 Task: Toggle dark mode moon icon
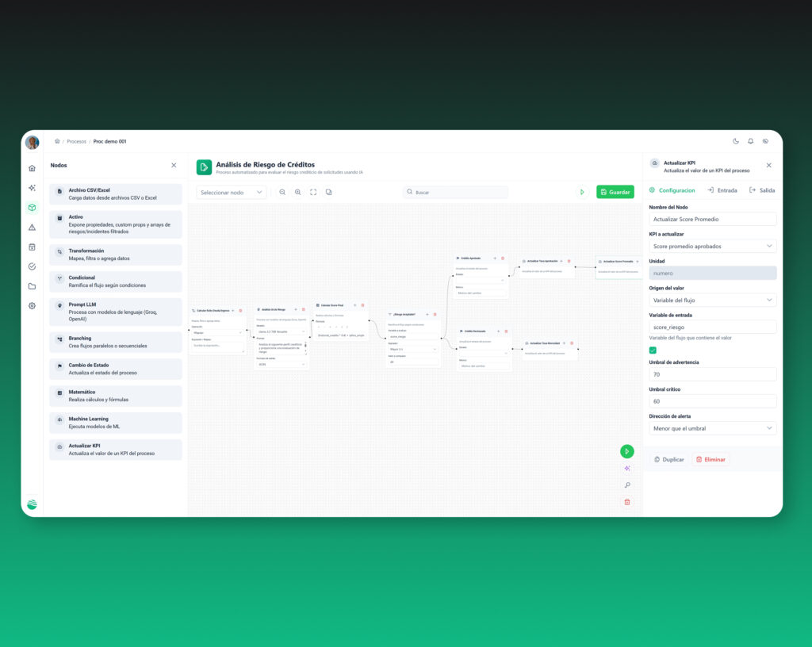coord(736,141)
